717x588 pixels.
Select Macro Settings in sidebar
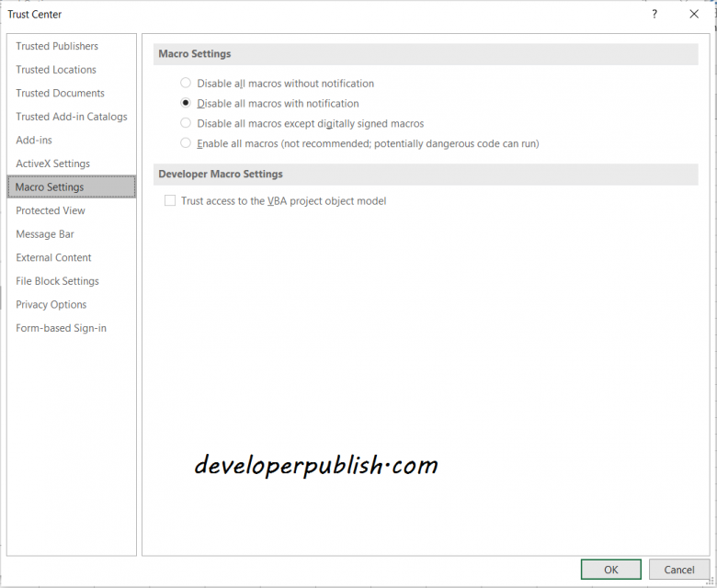click(x=50, y=187)
